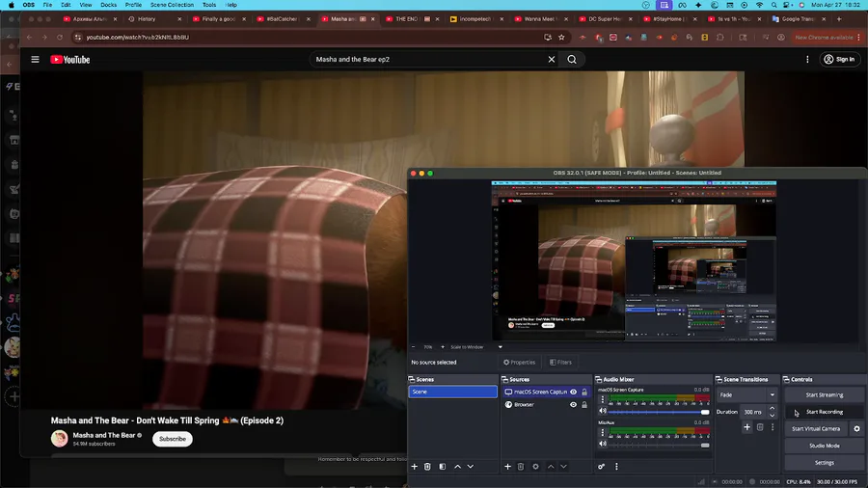Viewport: 868px width, 488px height.
Task: Open Audio Mixer options three-dot menu
Action: pyautogui.click(x=616, y=467)
